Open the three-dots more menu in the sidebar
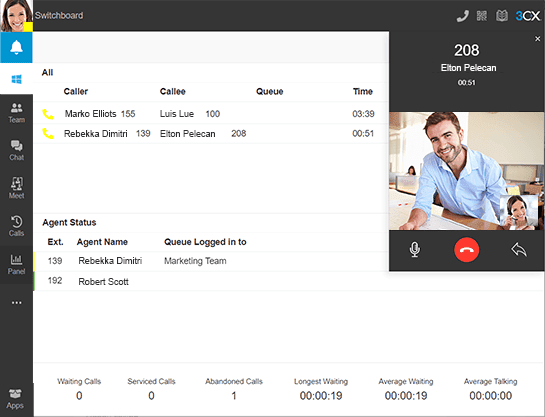 16,303
